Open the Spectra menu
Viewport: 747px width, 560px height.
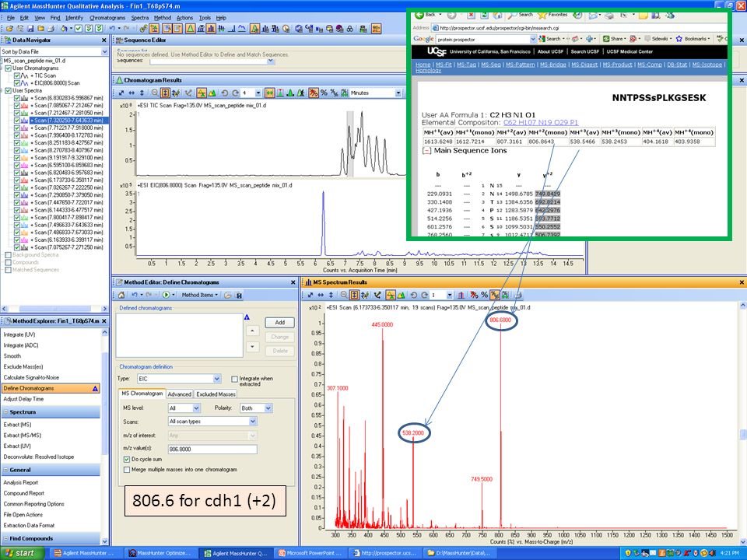click(x=140, y=18)
